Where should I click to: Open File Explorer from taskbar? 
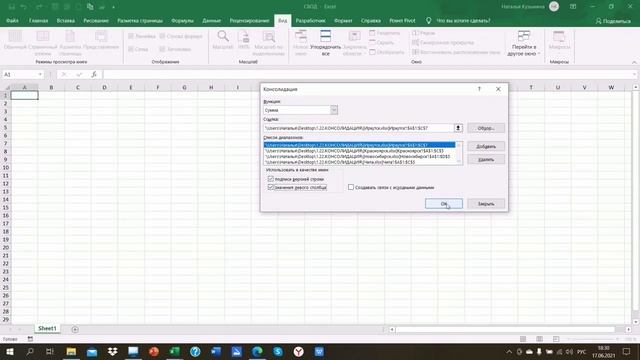tap(71, 351)
